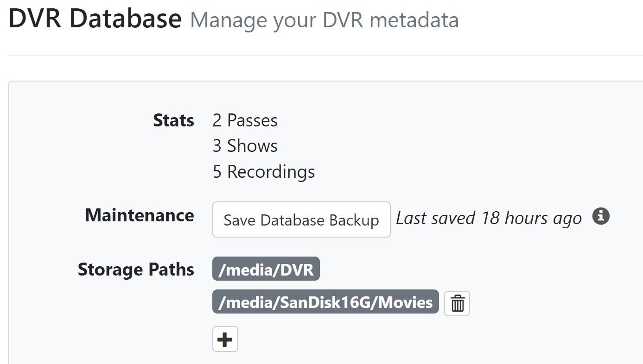This screenshot has width=643, height=364.
Task: Click the word Recordings in stats
Action: point(271,172)
